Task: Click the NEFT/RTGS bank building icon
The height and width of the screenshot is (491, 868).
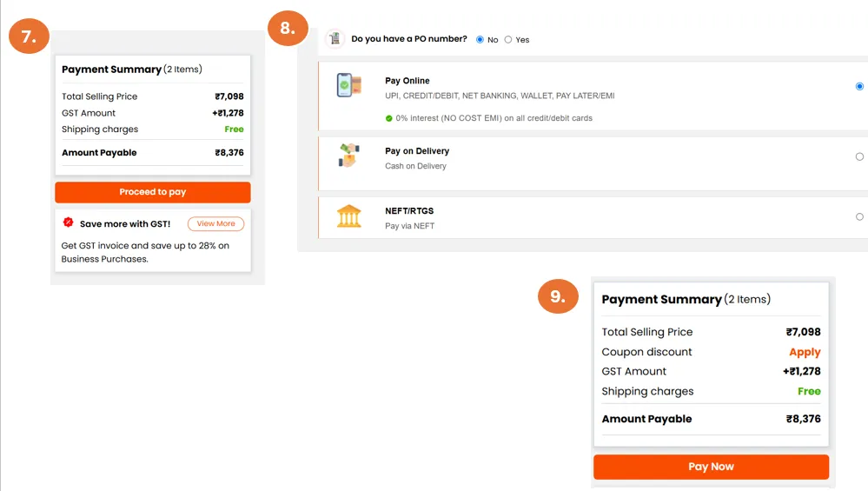Action: pyautogui.click(x=348, y=216)
